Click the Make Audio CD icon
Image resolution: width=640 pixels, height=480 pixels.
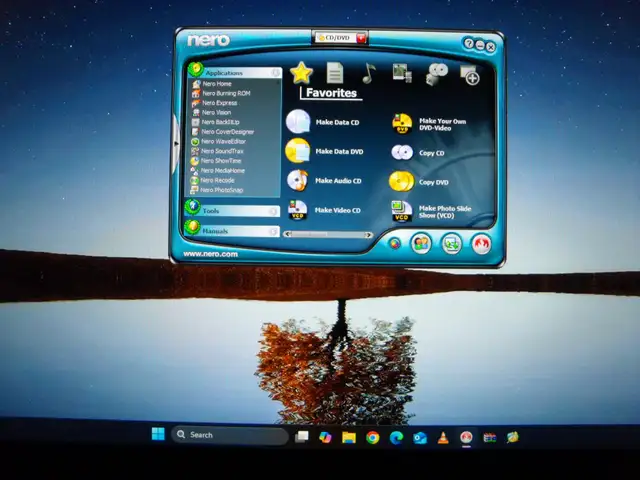point(298,180)
